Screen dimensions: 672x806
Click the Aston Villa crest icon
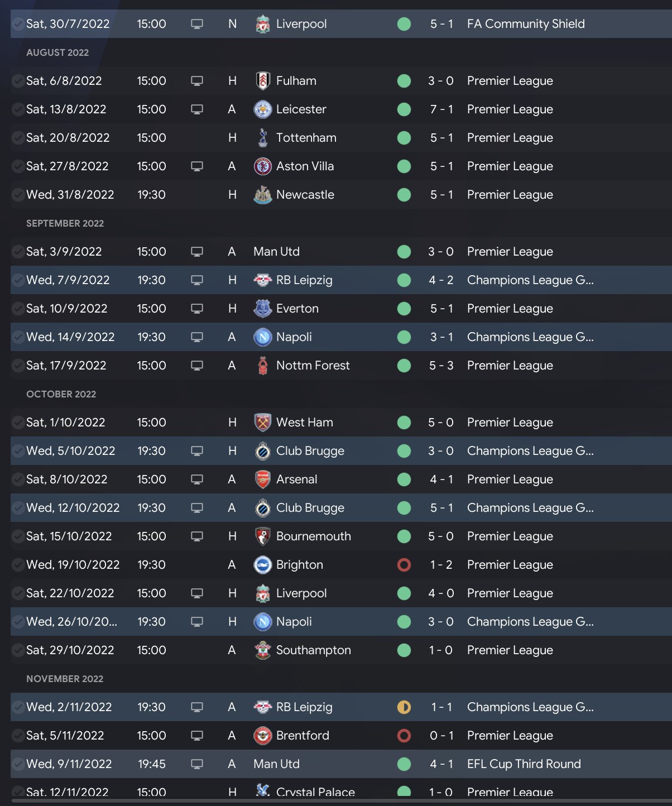[x=262, y=166]
